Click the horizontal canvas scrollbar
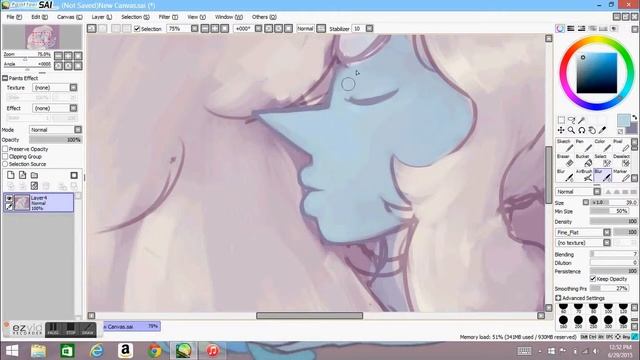This screenshot has width=640, height=360. 309,316
